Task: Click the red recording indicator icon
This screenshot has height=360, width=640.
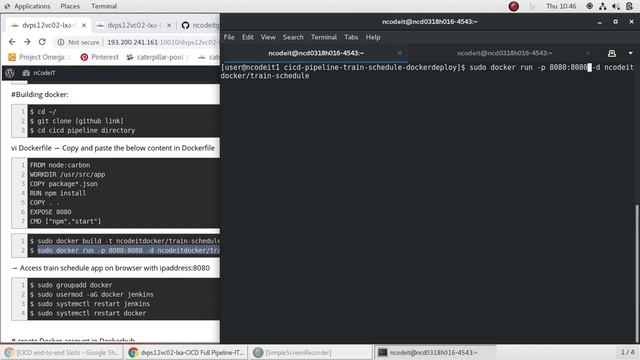Action: (x=513, y=6)
